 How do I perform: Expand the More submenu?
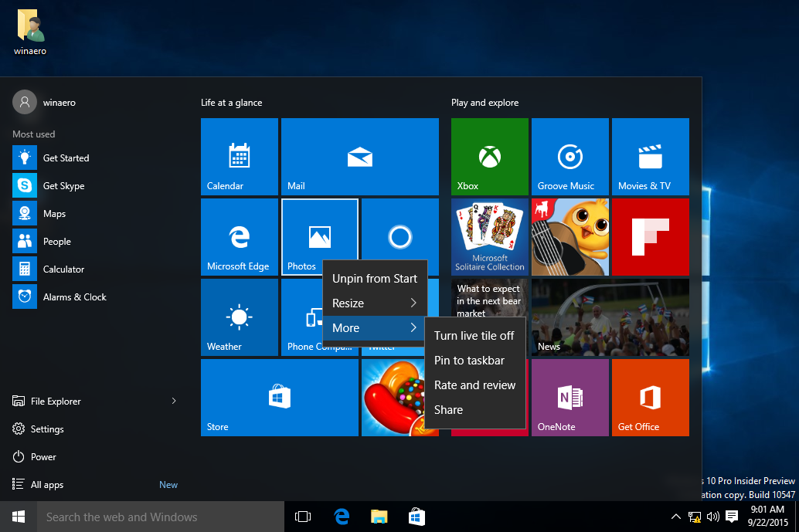click(x=374, y=328)
